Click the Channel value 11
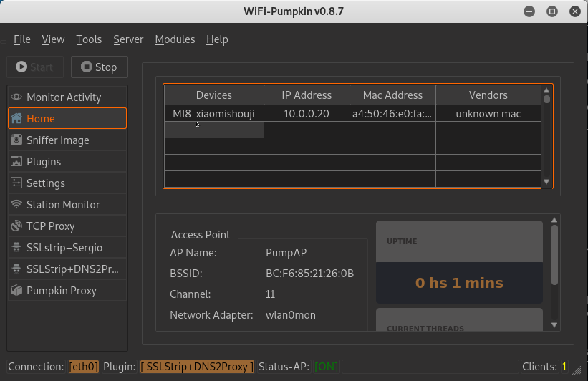Viewport: 588px width, 381px height. point(270,294)
